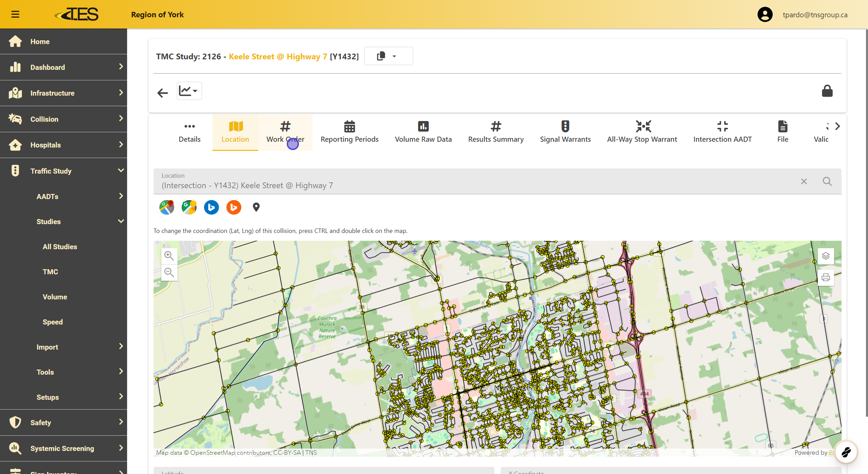Open the map layers icon
The image size is (868, 474).
pos(826,256)
